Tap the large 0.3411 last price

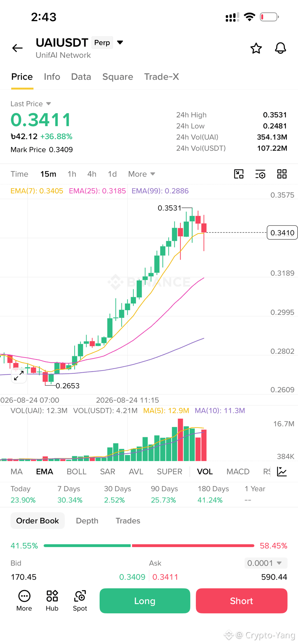41,120
